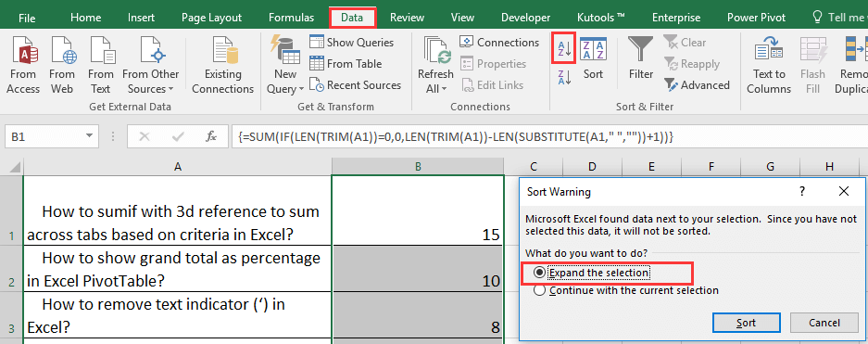868x344 pixels.
Task: Click From Table in Get & Transform
Action: click(346, 64)
